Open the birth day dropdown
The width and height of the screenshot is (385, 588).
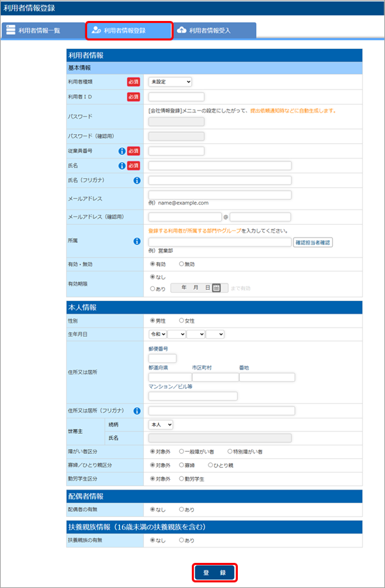click(x=215, y=334)
